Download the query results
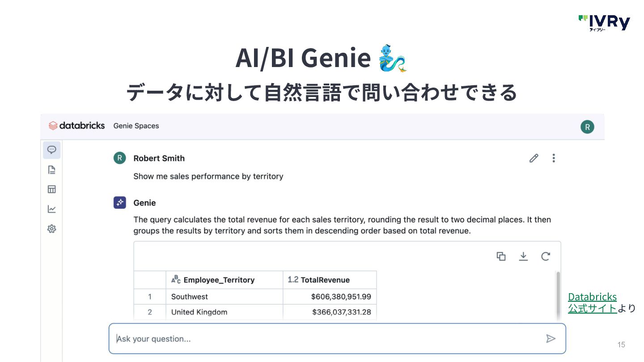The height and width of the screenshot is (362, 644). [x=523, y=256]
